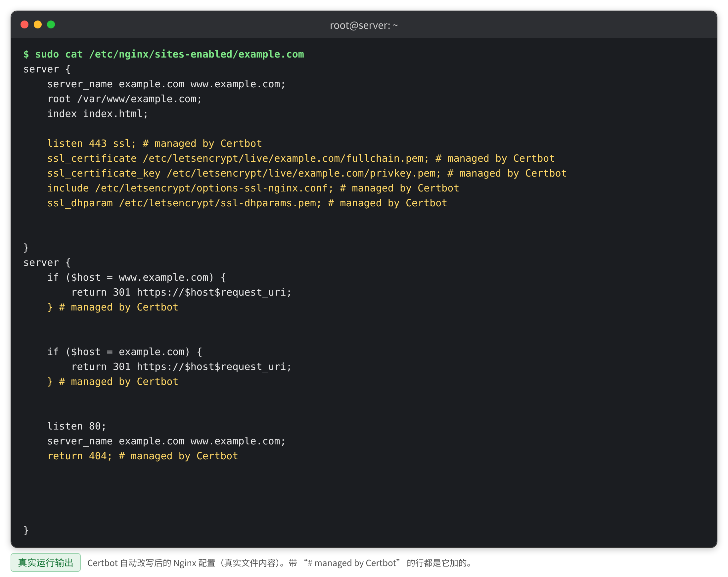Click the 'root /var/www/example.com;' line
Screen dimensions: 728x577
pyautogui.click(x=124, y=99)
